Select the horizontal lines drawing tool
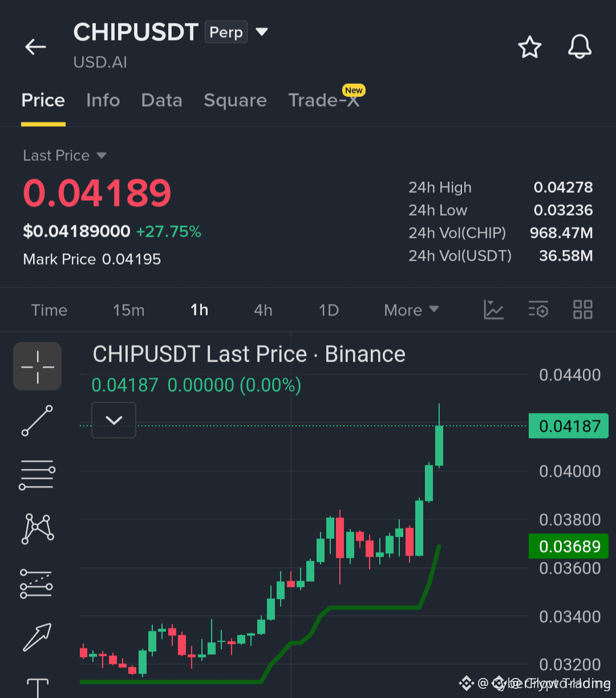Viewport: 616px width, 698px height. tap(38, 475)
